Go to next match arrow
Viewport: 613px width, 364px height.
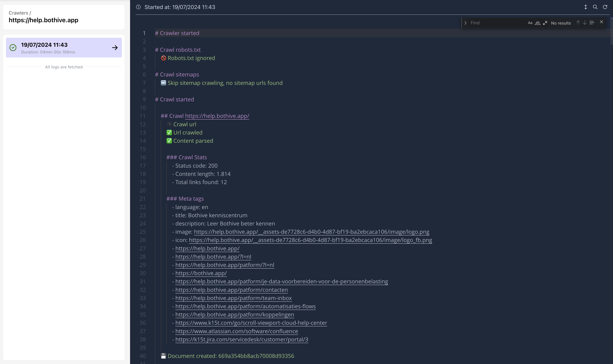pyautogui.click(x=585, y=23)
